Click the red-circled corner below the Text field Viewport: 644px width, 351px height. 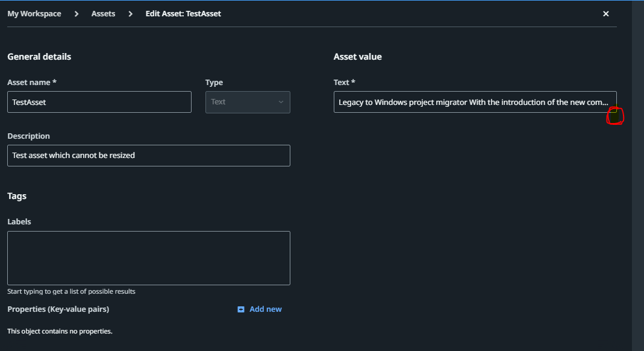pyautogui.click(x=614, y=115)
